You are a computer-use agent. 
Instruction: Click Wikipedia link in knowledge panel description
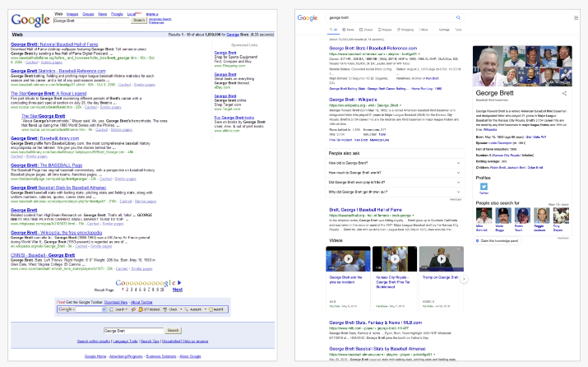click(490, 129)
